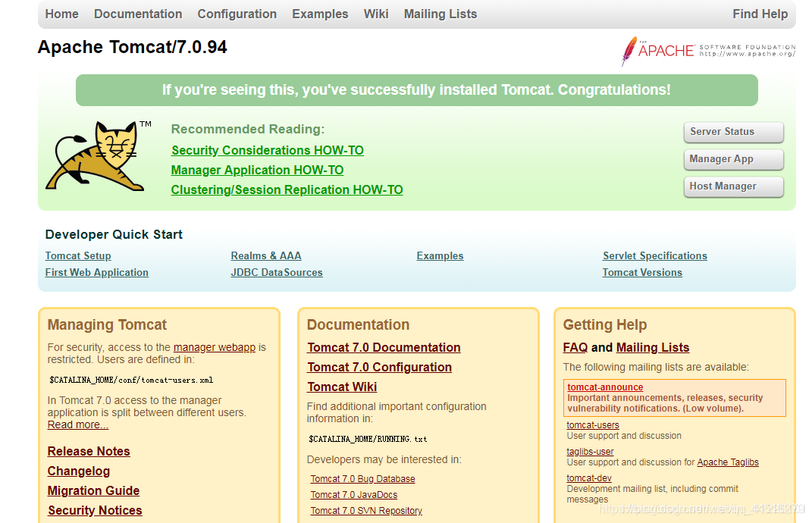Open the Apache Taglibs link
The image size is (812, 523).
coord(728,462)
